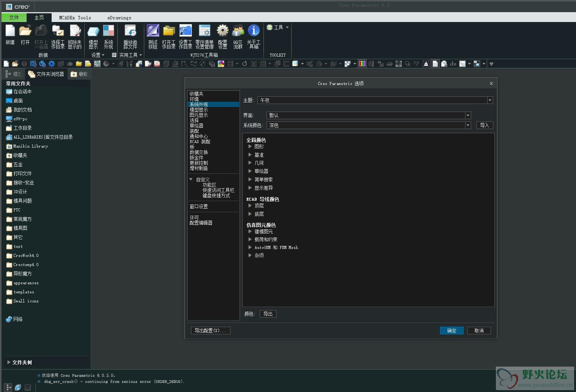Viewport: 576px width, 392px height.
Task: Click the 导入 import button
Action: click(x=484, y=125)
